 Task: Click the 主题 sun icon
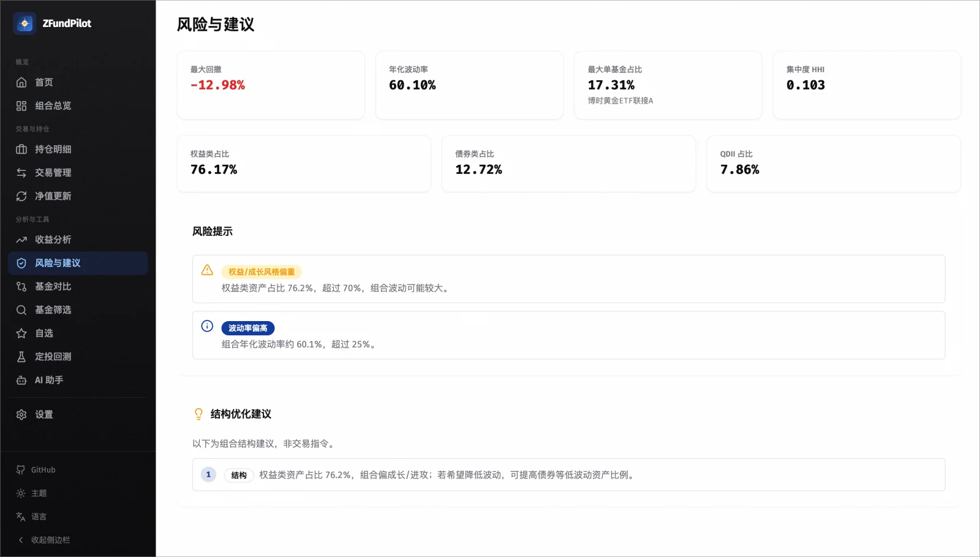pos(21,493)
